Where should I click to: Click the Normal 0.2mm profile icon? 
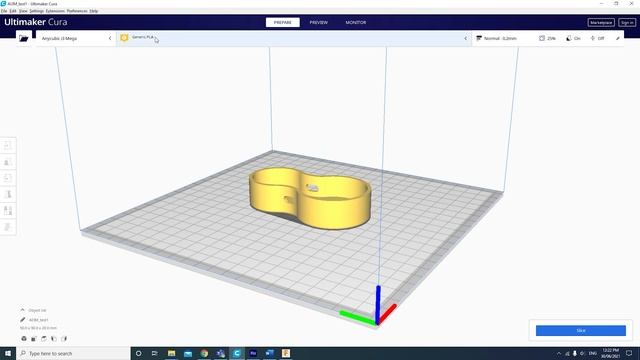(x=479, y=38)
